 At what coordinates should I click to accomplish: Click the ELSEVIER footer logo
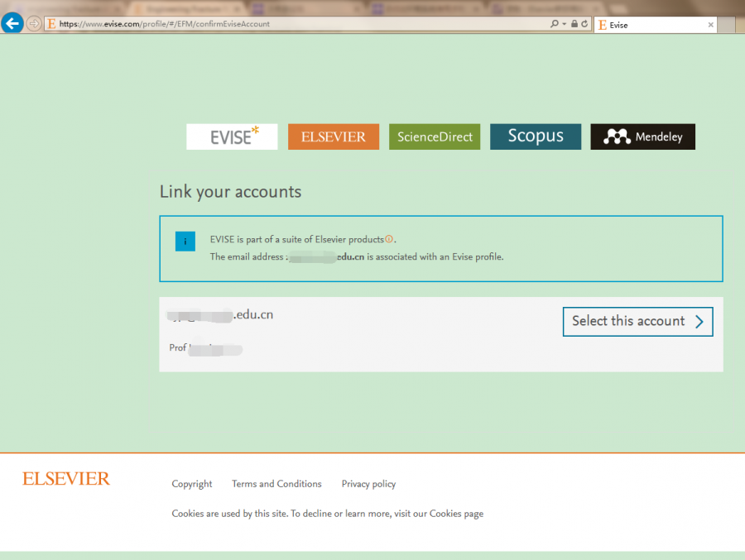[x=66, y=479]
